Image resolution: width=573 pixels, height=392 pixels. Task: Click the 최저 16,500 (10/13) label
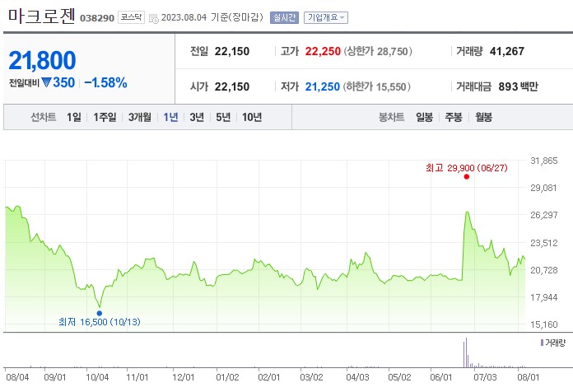(100, 322)
